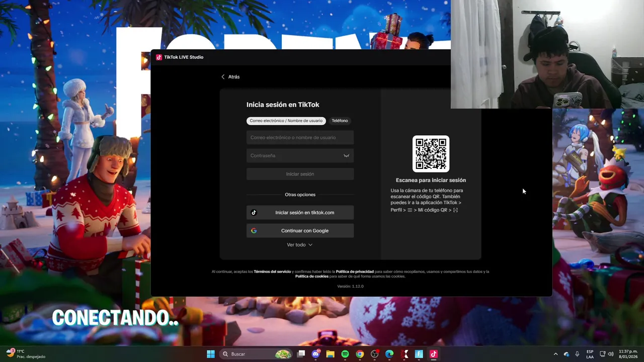Open Task View in the taskbar
The height and width of the screenshot is (362, 644).
click(301, 354)
